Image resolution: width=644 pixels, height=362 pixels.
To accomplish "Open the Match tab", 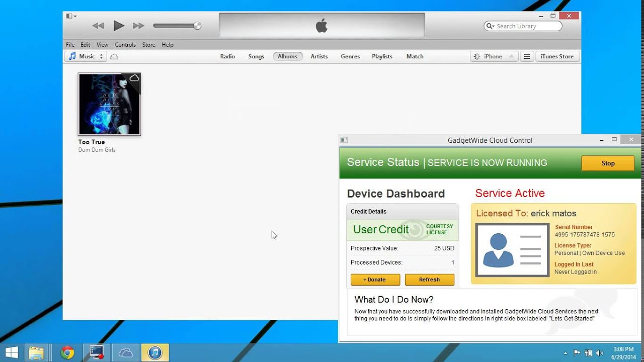I will (x=415, y=56).
